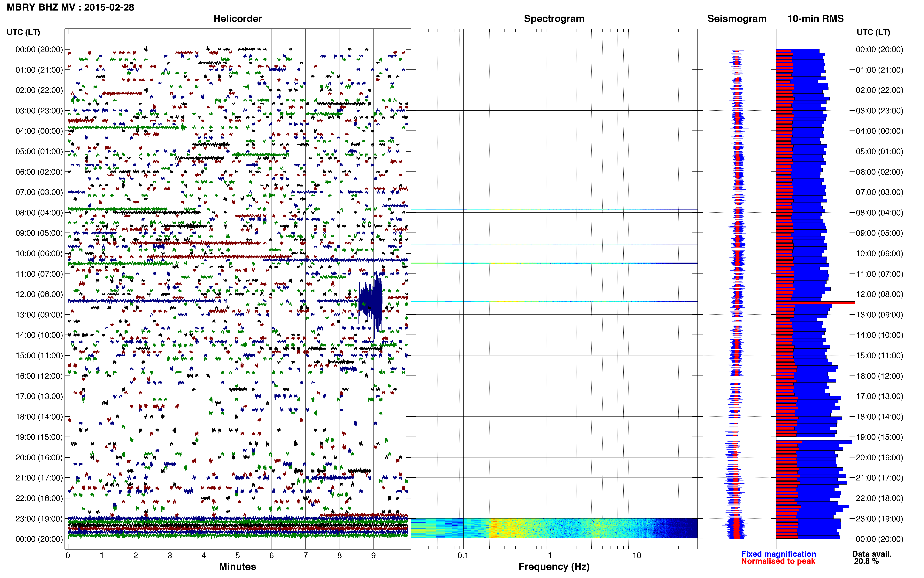The image size is (924, 578).
Task: Click the 'Helicorder' panel heading
Action: coord(238,18)
